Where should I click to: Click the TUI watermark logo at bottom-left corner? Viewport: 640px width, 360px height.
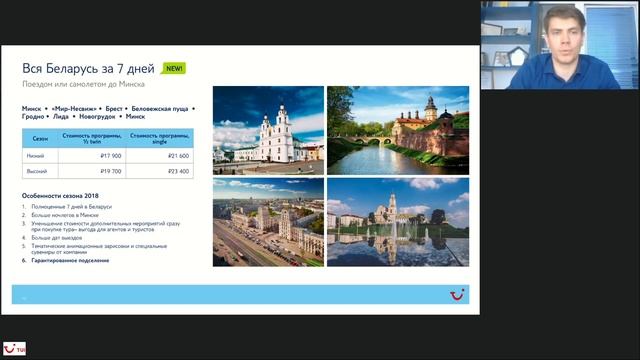(14, 349)
